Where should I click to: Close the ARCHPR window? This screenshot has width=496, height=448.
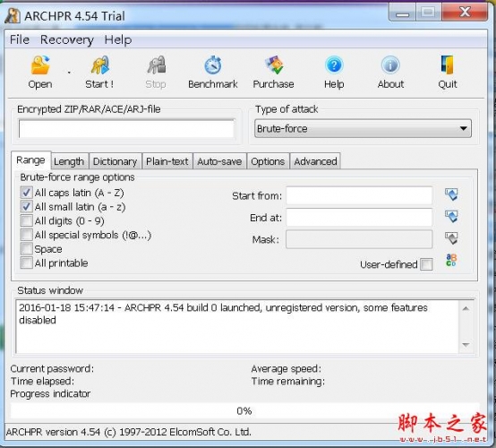[465, 13]
